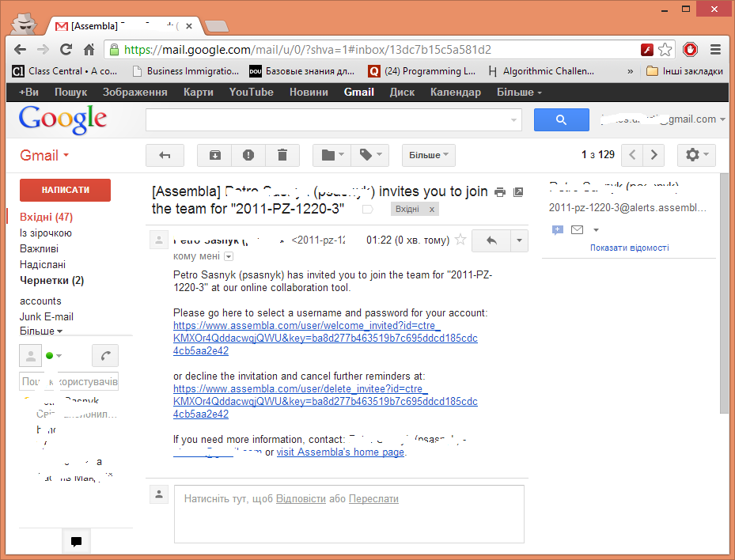Open Class Central bookmark
735x560 pixels.
tap(65, 71)
